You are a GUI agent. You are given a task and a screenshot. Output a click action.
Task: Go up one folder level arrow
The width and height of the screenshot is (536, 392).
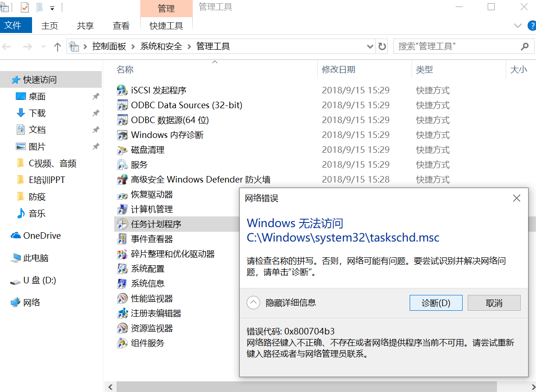pos(58,46)
